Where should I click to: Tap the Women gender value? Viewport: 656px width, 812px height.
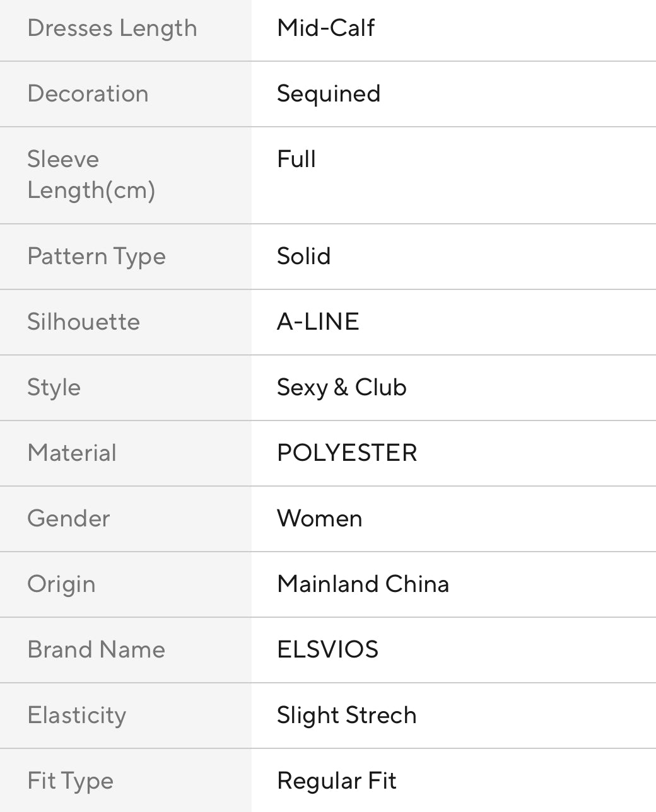pyautogui.click(x=319, y=519)
